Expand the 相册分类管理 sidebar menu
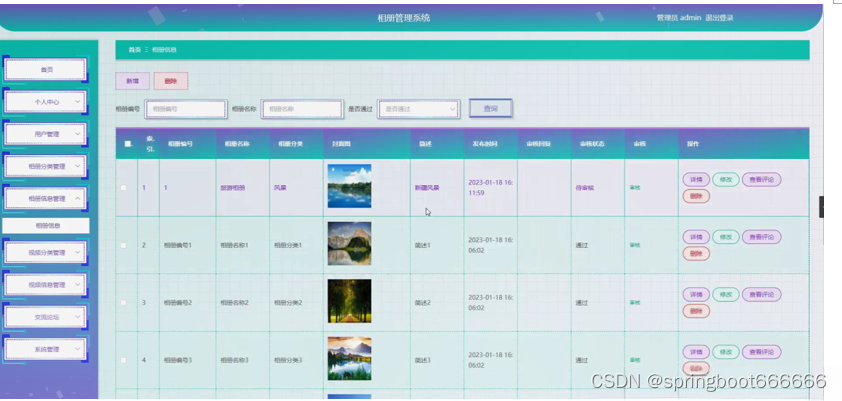The width and height of the screenshot is (842, 401). [46, 166]
